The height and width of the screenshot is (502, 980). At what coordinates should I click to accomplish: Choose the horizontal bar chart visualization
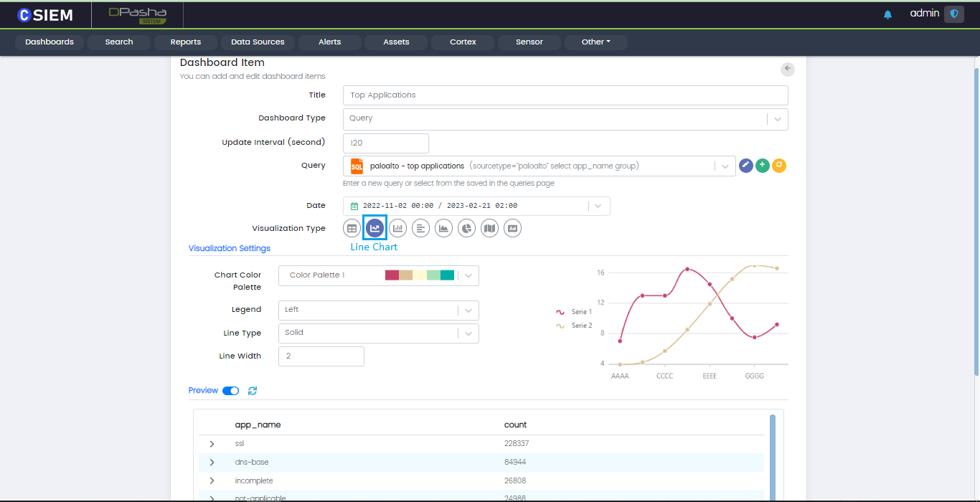tap(420, 228)
